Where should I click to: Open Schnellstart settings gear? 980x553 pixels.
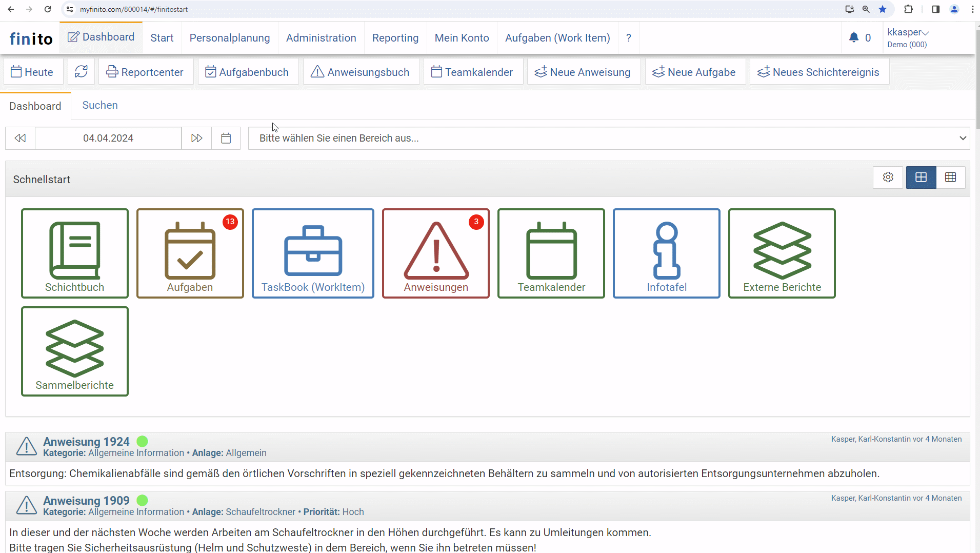click(888, 177)
